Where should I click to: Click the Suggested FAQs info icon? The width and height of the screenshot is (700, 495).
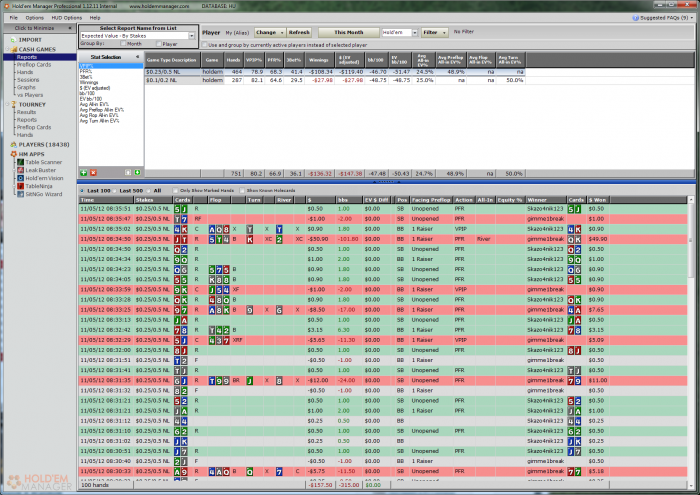(x=635, y=18)
